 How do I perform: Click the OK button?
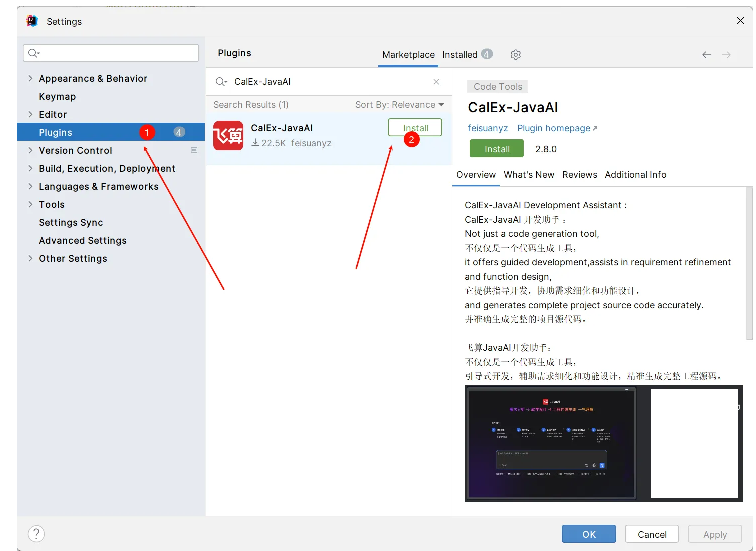click(x=589, y=534)
